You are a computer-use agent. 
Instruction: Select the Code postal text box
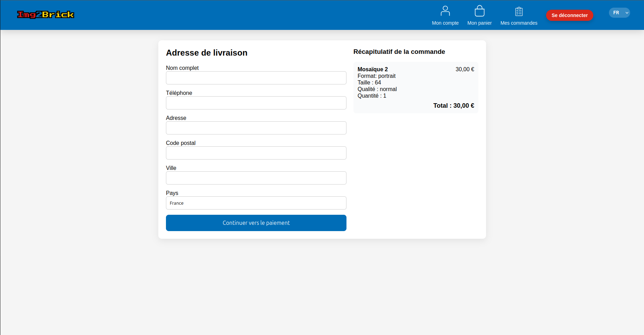[x=256, y=153]
